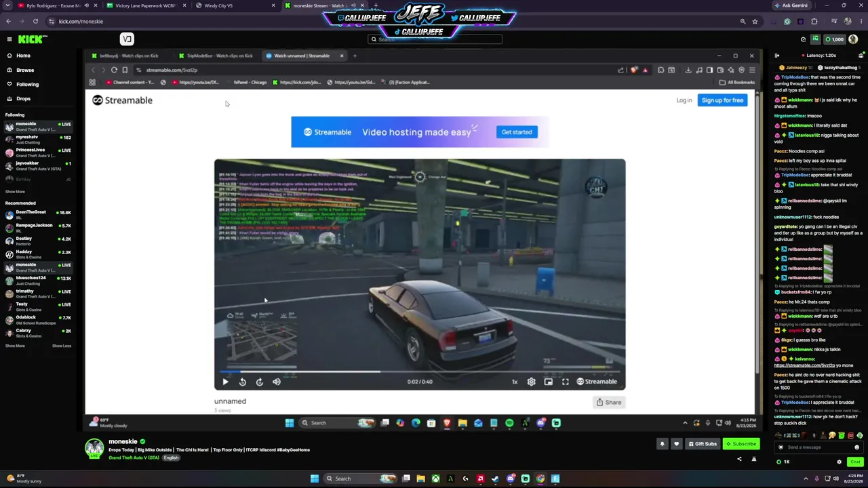Toggle the Kick sidebar hamburger menu
868x488 pixels.
click(x=9, y=39)
